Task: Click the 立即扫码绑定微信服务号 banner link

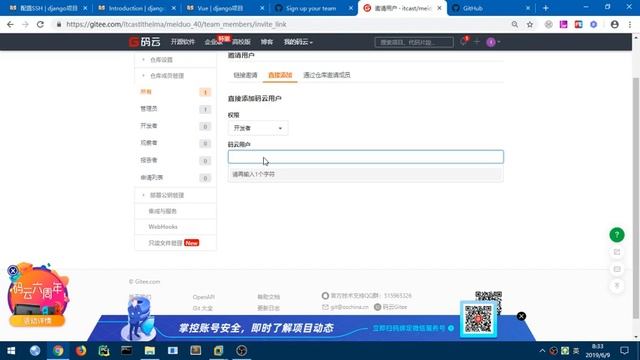Action: pos(413,328)
